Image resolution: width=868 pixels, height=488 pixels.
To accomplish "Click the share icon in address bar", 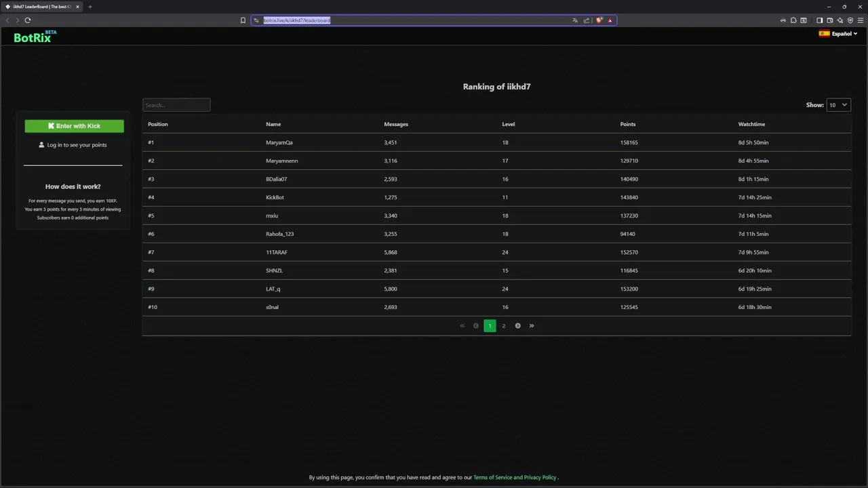I will point(587,20).
